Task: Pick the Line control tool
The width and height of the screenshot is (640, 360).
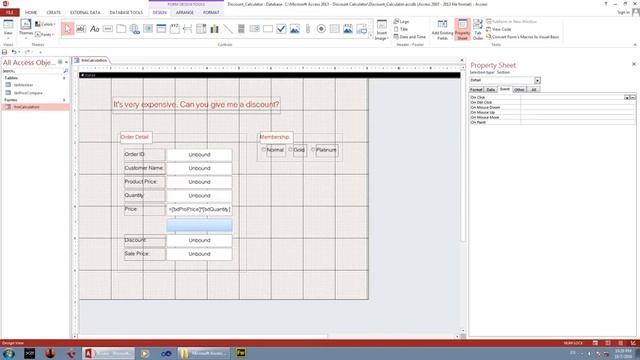Action: tap(228, 29)
